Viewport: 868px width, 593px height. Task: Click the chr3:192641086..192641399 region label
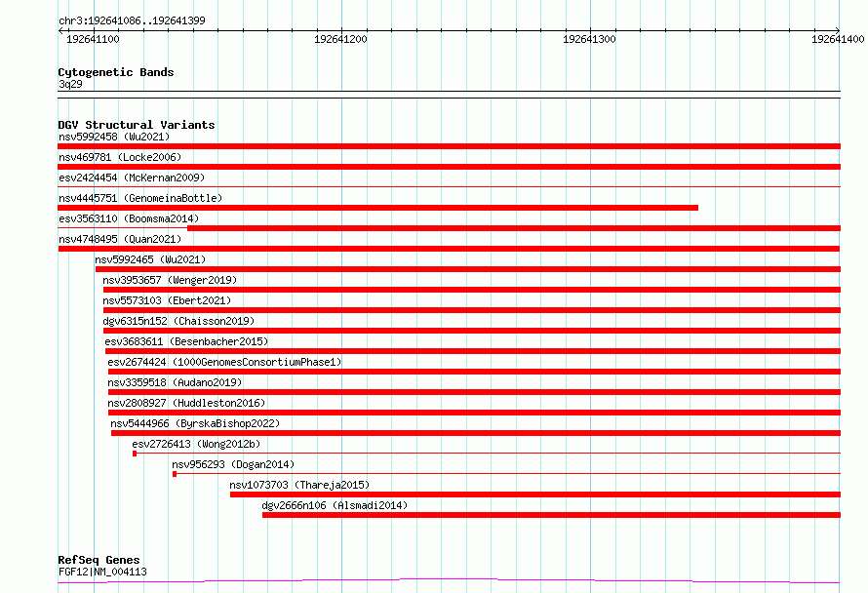132,20
